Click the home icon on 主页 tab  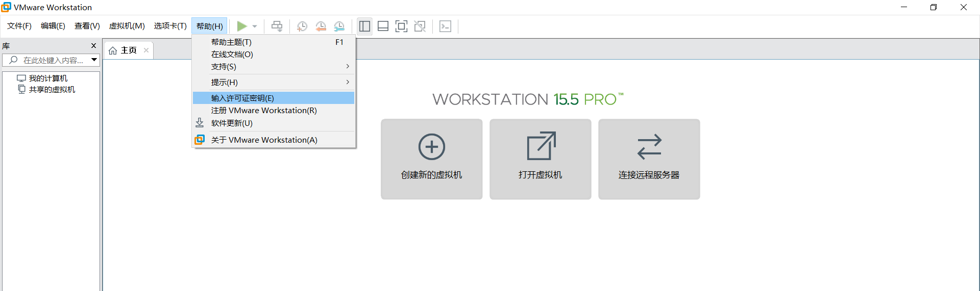(113, 50)
